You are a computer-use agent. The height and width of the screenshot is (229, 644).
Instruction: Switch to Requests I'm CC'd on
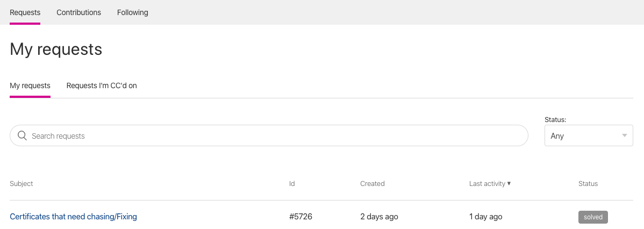(102, 85)
